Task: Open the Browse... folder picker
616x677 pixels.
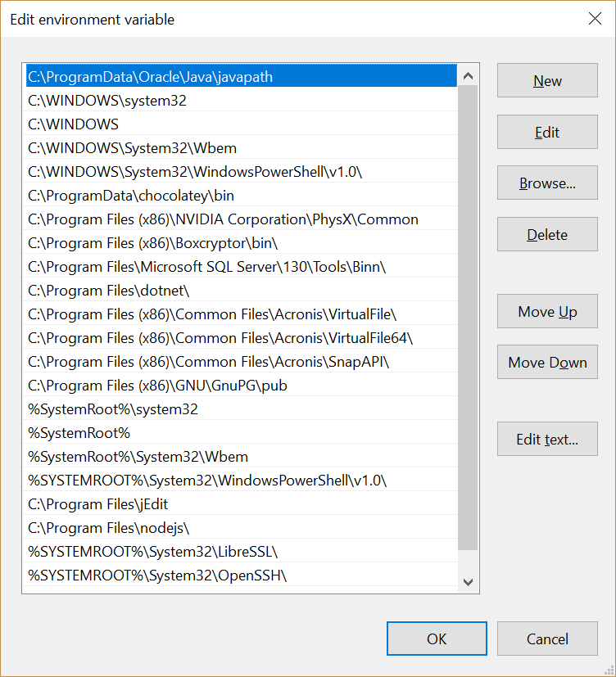Action: click(547, 183)
